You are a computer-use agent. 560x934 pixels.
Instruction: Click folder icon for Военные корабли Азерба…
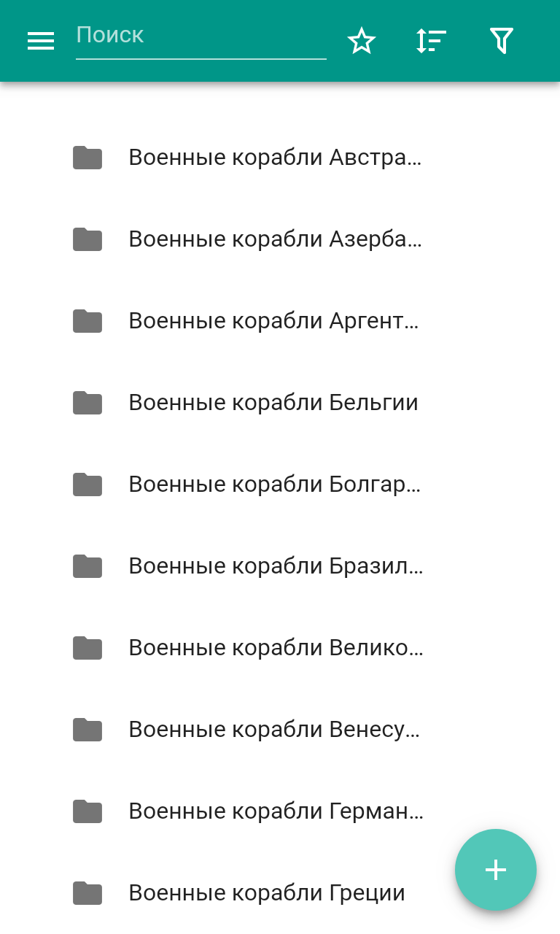(x=87, y=239)
